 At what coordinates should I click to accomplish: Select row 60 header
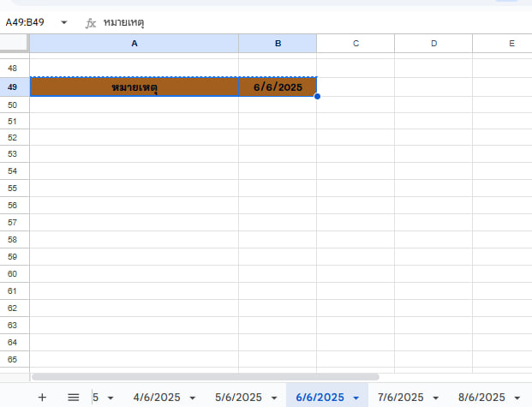(15, 273)
